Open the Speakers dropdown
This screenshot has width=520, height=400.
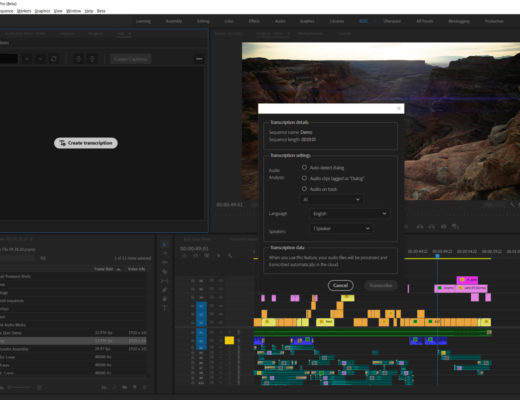pos(341,228)
